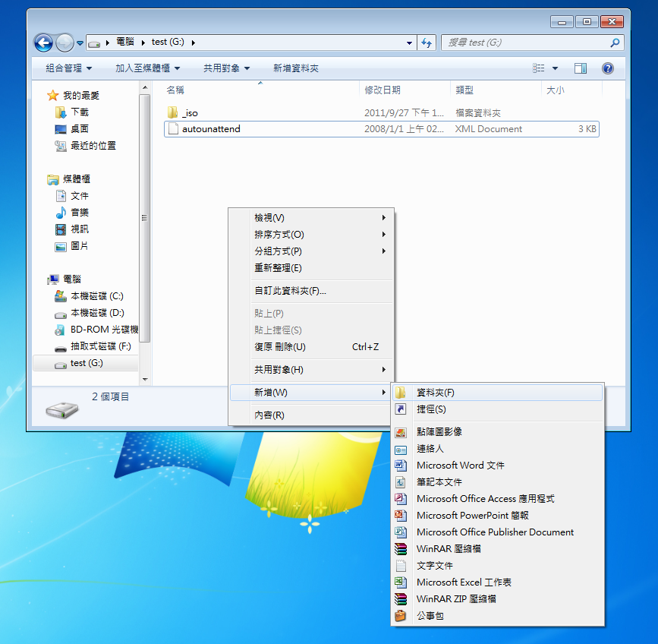Open Help with the question mark icon
The image size is (658, 644).
[x=608, y=68]
